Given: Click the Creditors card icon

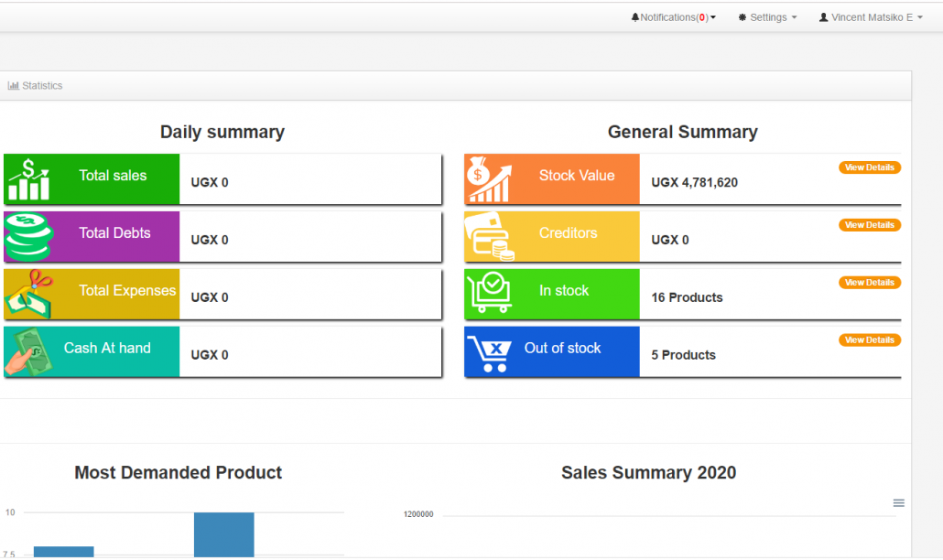Looking at the screenshot, I should tap(489, 237).
